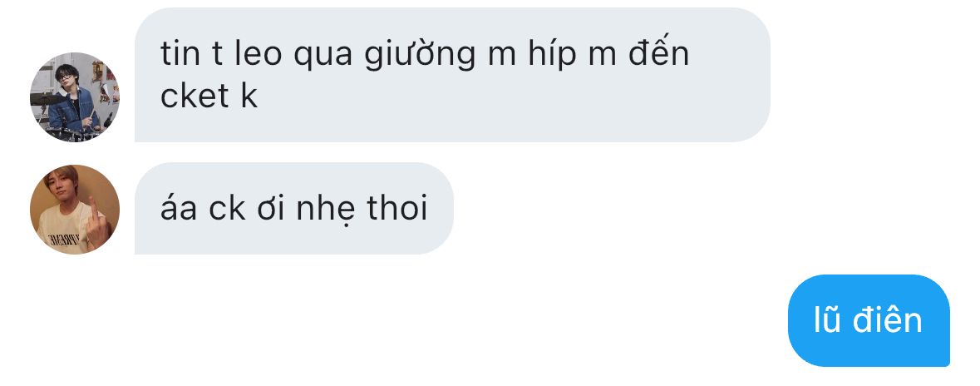Viewport: 980px width, 386px height.
Task: Click the word 'cket' on the second line
Action: pyautogui.click(x=195, y=95)
